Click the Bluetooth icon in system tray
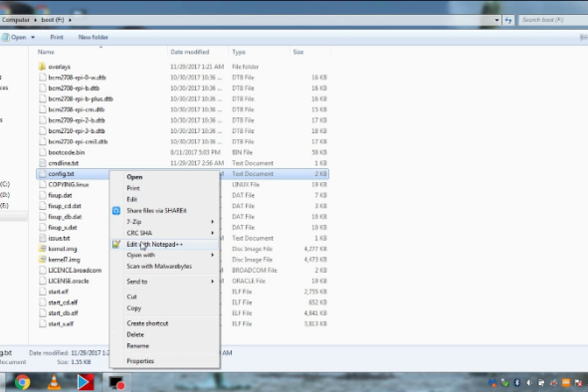 pyautogui.click(x=517, y=383)
